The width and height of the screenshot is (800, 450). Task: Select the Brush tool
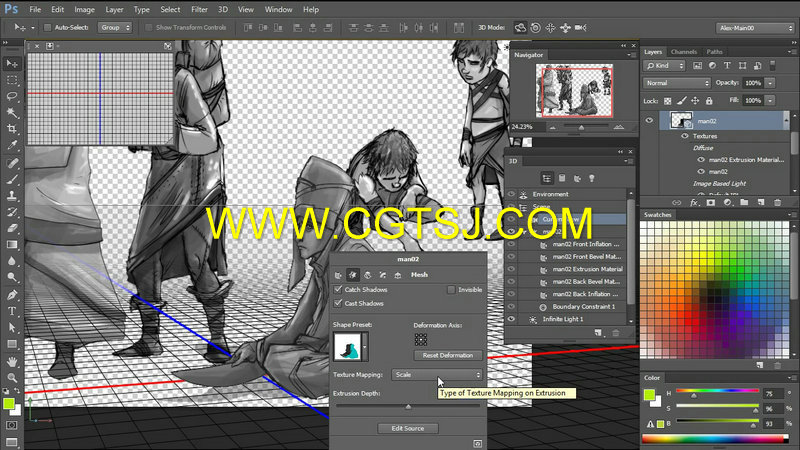coord(12,180)
